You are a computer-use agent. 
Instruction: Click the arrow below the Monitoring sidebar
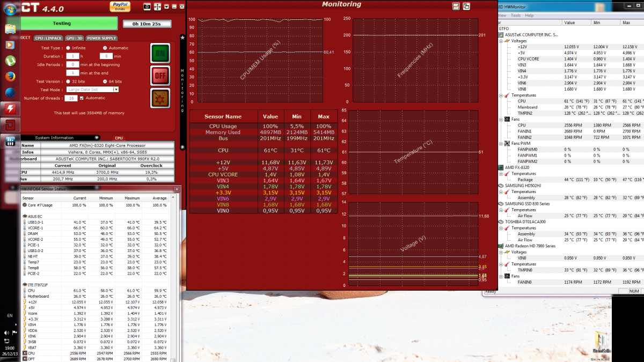(182, 146)
